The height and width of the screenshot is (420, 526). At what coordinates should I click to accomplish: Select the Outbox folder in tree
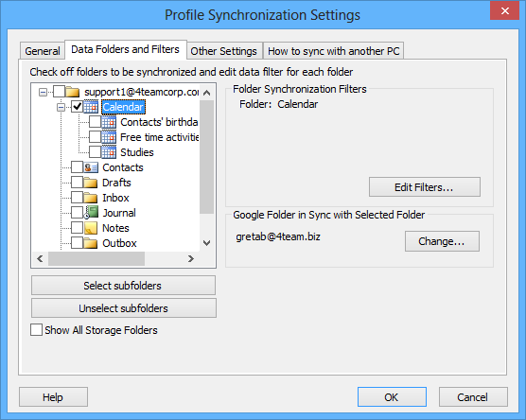[119, 243]
